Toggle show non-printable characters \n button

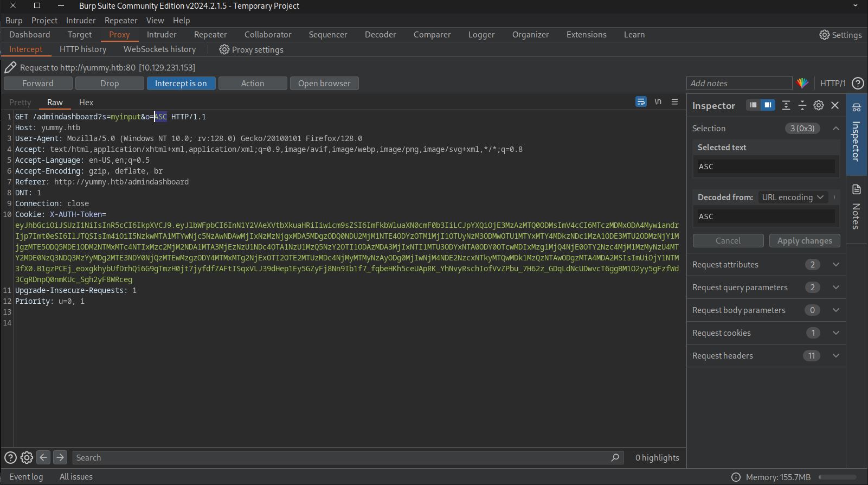[658, 101]
